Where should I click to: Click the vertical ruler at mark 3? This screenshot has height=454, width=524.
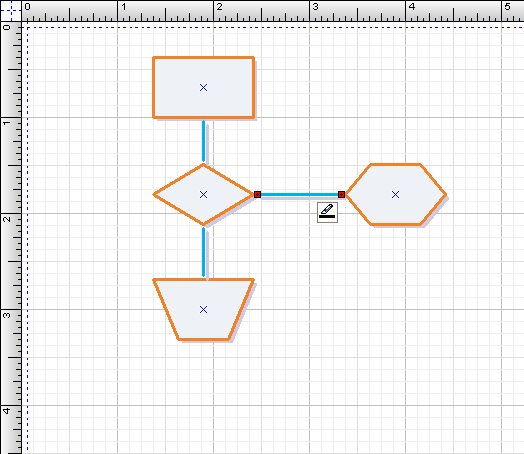(11, 310)
